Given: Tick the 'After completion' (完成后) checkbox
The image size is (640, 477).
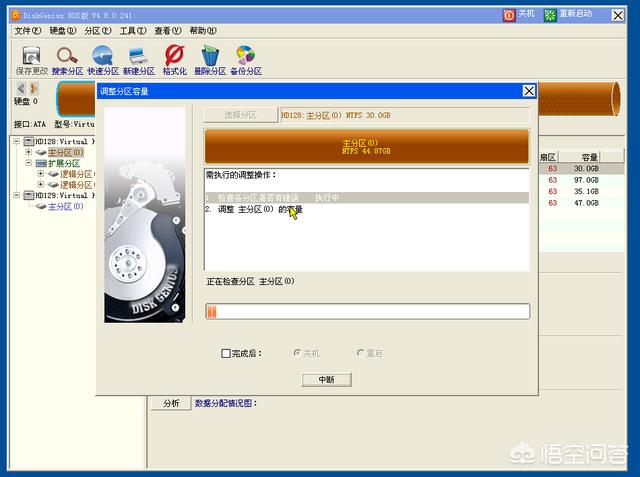Looking at the screenshot, I should (226, 353).
